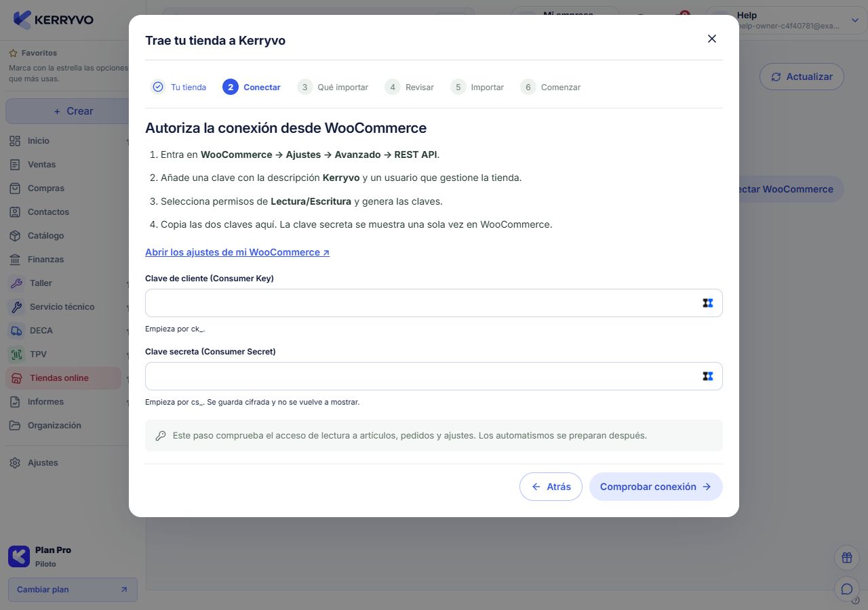The image size is (868, 610).
Task: Select the Comenzar step
Action: coord(551,87)
